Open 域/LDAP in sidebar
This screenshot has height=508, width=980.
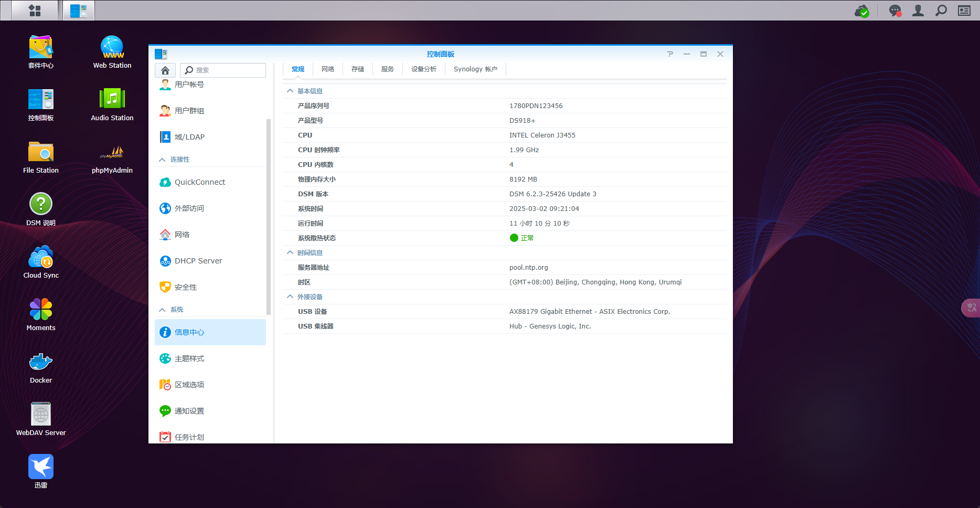click(210, 137)
